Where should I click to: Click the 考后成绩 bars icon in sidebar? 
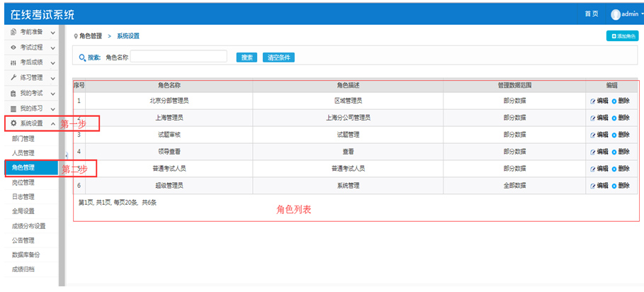pyautogui.click(x=13, y=63)
